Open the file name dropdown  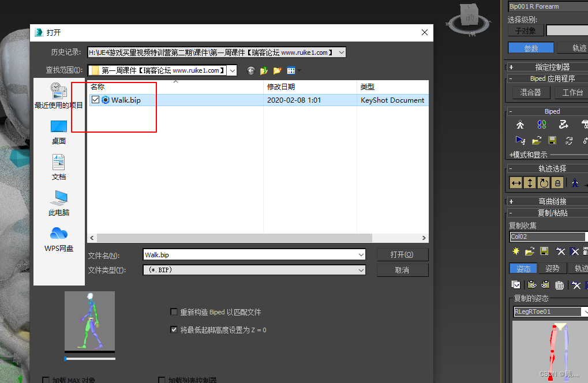tap(361, 255)
